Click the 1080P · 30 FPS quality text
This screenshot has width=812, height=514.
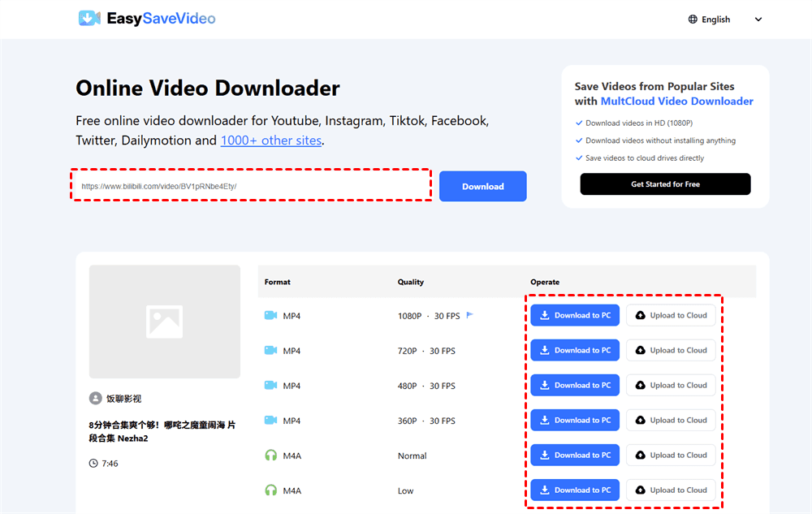[x=429, y=316]
